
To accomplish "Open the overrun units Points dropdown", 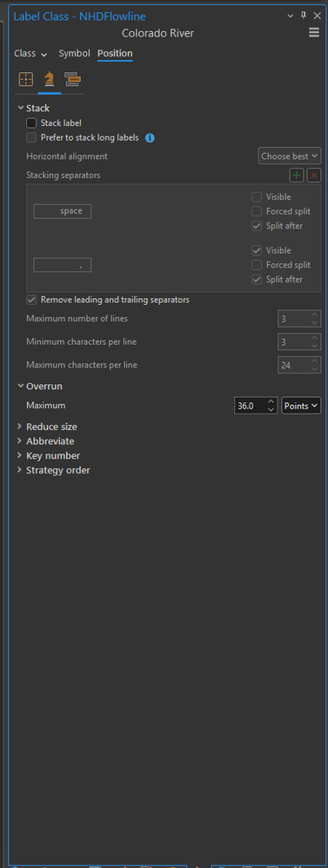I will tap(301, 406).
